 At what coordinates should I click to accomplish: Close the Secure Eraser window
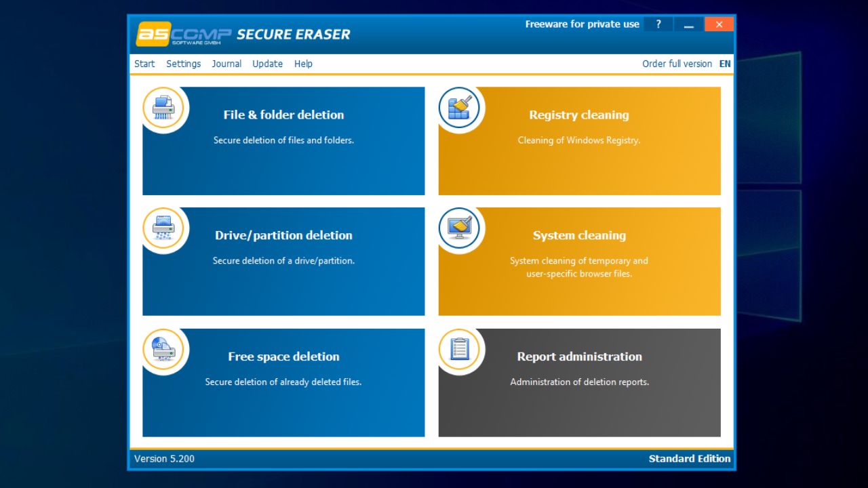tap(719, 24)
